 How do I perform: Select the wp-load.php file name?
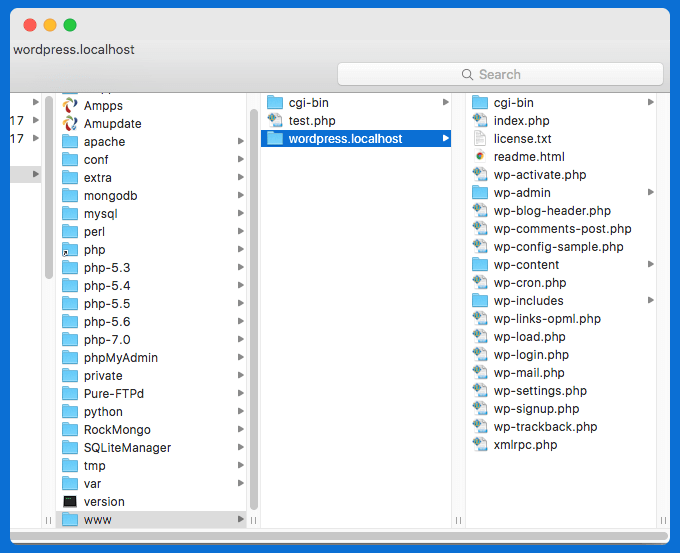coord(530,337)
